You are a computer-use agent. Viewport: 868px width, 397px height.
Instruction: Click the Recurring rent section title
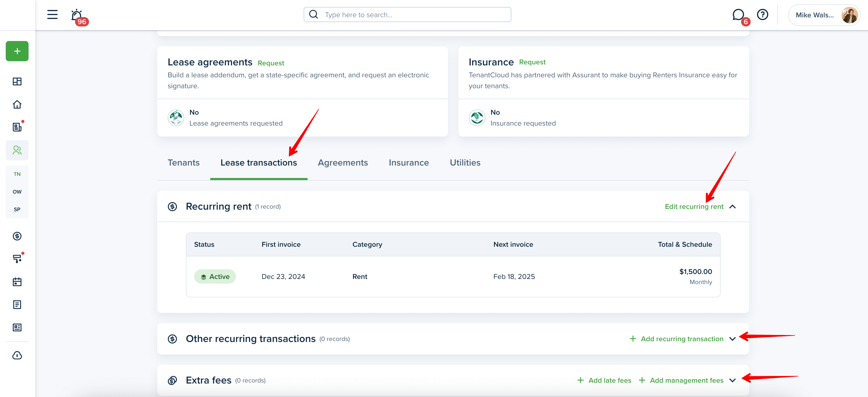coord(219,206)
